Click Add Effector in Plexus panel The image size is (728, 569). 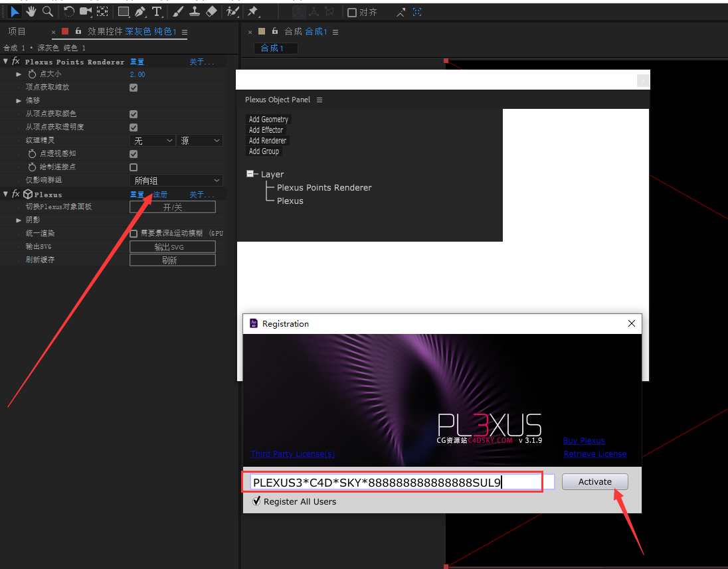(x=266, y=130)
